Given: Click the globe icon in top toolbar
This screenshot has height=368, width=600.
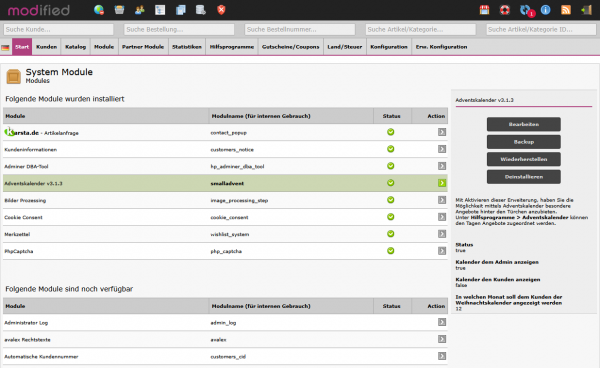Looking at the screenshot, I should (99, 10).
